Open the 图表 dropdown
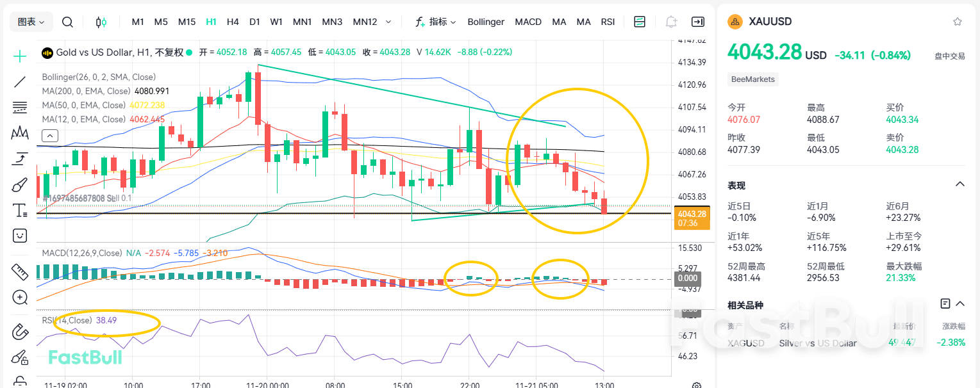This screenshot has width=980, height=388. pos(31,22)
